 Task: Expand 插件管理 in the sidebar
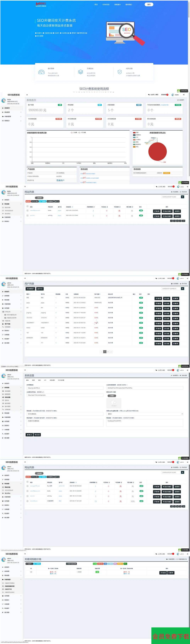click(7, 406)
